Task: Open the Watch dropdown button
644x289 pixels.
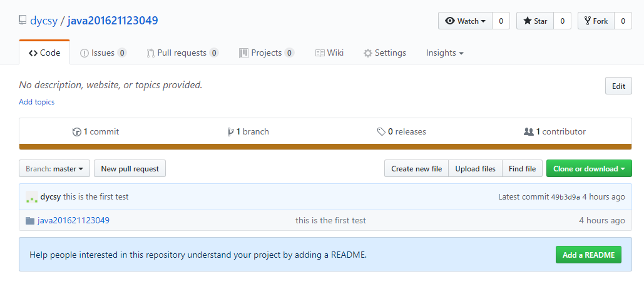Action: coord(466,21)
